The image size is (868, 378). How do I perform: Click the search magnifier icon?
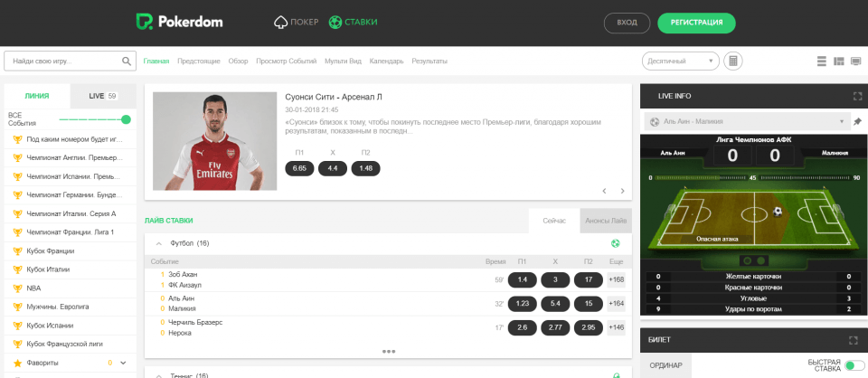[x=127, y=61]
